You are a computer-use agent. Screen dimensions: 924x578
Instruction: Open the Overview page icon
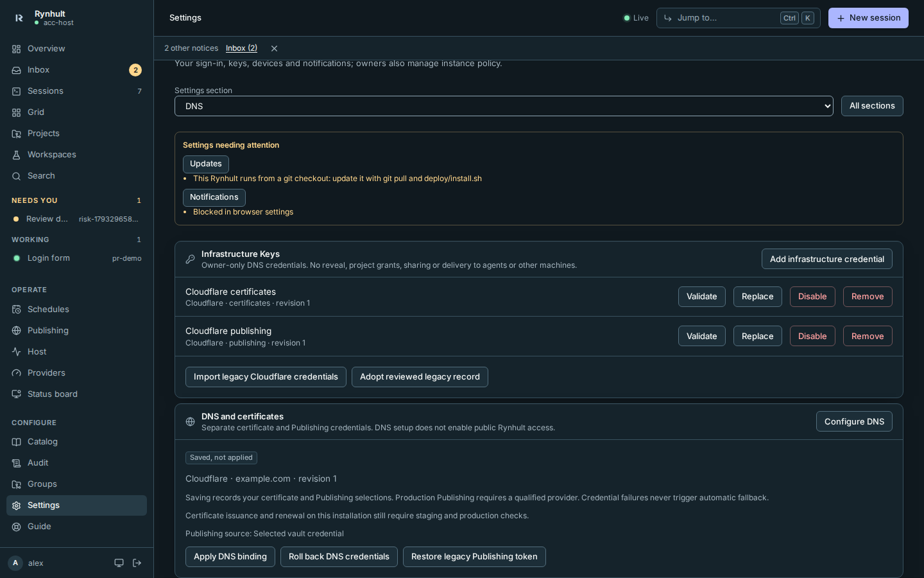[x=17, y=49]
